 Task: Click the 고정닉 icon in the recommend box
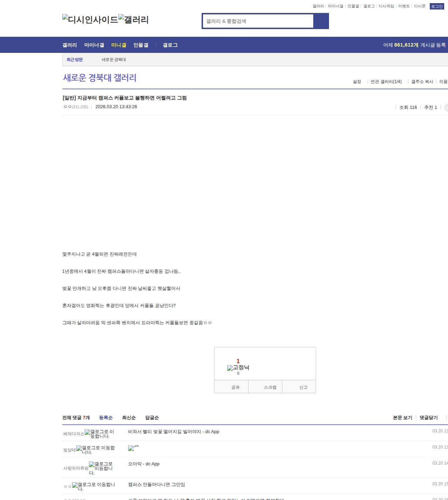[x=238, y=368]
